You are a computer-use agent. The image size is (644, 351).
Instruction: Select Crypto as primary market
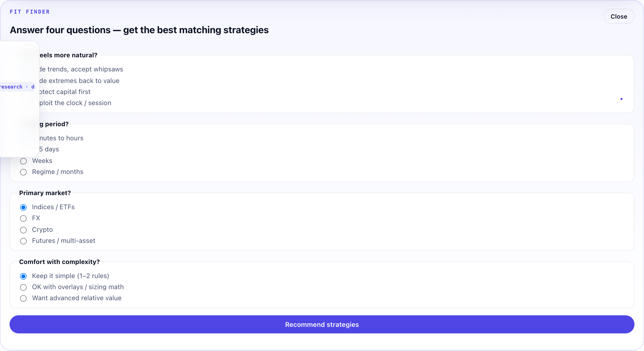(23, 230)
